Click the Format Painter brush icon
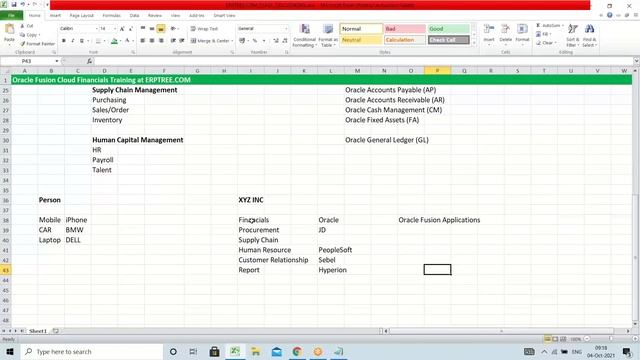Image resolution: width=640 pixels, height=360 pixels. point(23,43)
